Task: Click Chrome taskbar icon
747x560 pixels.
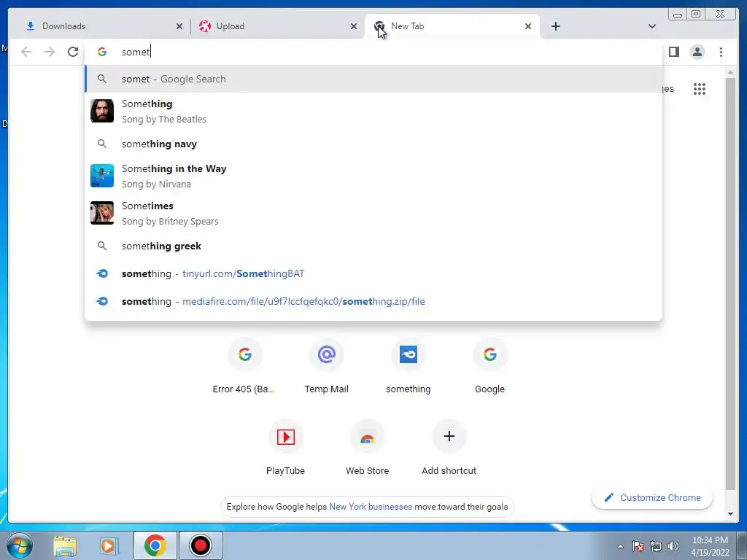Action: 155,545
